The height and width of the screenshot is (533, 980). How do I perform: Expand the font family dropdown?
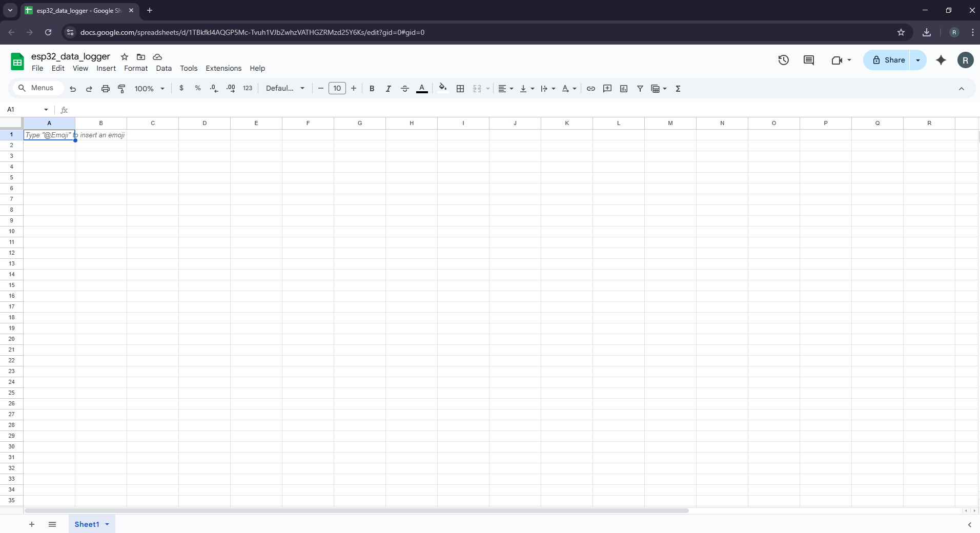point(285,89)
